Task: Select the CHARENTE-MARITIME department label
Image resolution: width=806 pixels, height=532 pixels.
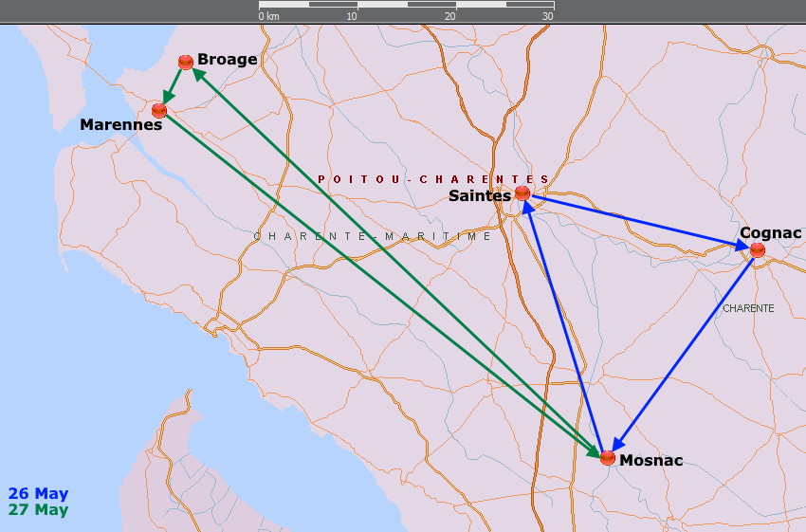Action: pyautogui.click(x=373, y=236)
